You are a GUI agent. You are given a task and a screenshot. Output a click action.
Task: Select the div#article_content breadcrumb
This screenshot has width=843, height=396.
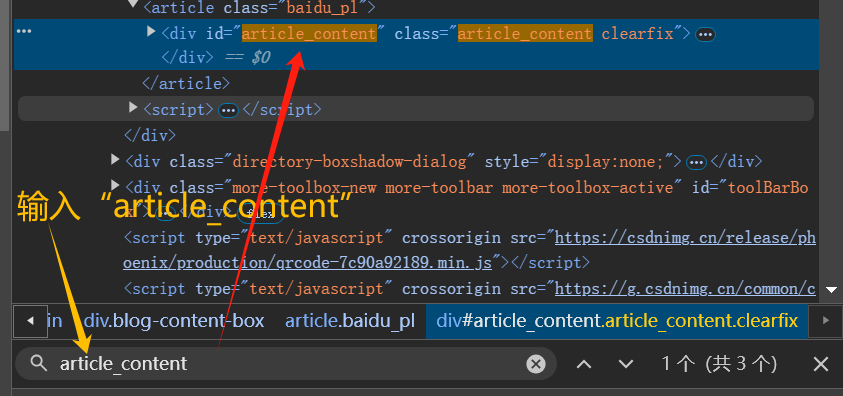click(x=617, y=321)
